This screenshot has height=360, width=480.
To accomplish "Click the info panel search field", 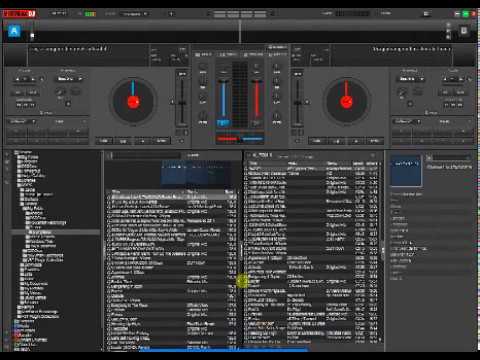I will [x=450, y=157].
